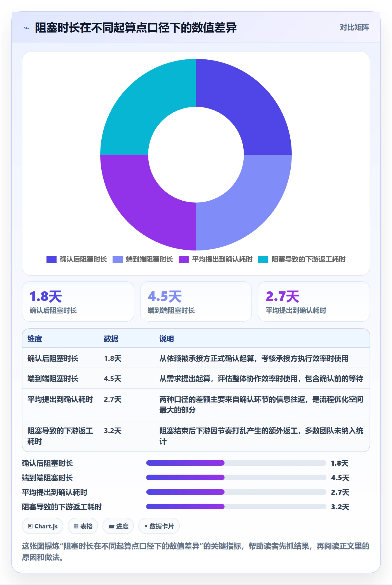
Task: Click the cyan donut segment
Action: point(146,104)
